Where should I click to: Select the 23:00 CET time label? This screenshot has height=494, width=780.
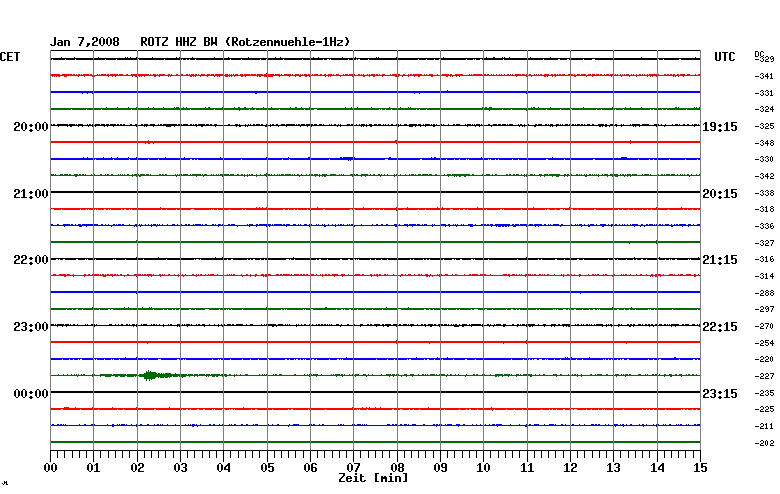point(31,327)
